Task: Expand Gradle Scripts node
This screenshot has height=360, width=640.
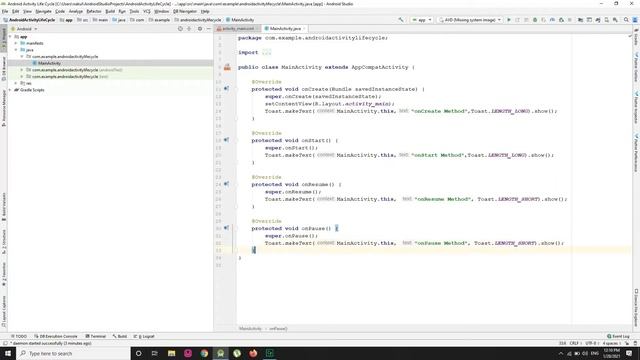Action: (x=10, y=90)
